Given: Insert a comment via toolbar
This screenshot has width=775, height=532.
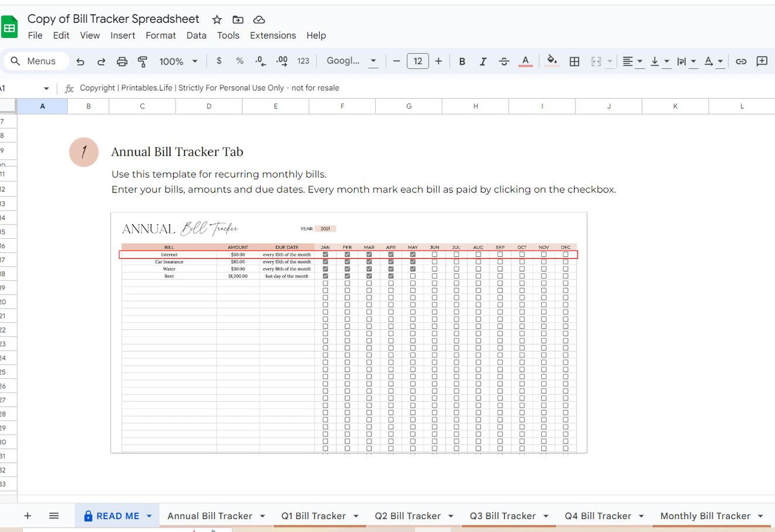Looking at the screenshot, I should tap(761, 61).
